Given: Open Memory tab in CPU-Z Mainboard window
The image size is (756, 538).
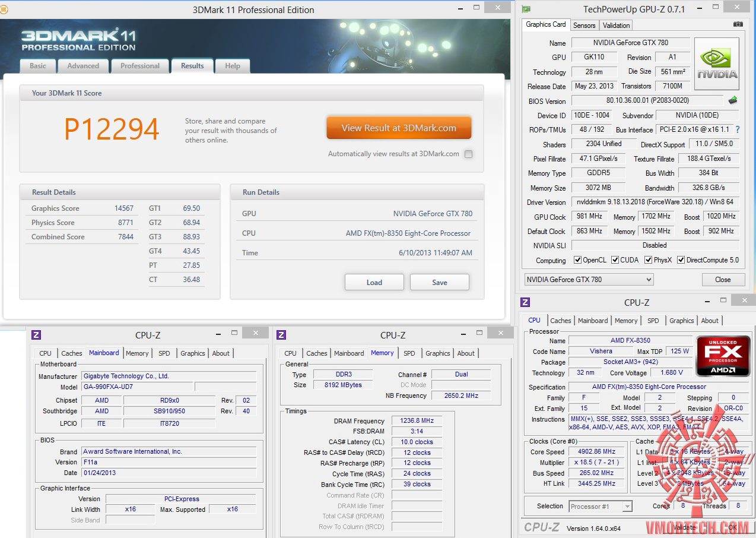Looking at the screenshot, I should coord(137,353).
